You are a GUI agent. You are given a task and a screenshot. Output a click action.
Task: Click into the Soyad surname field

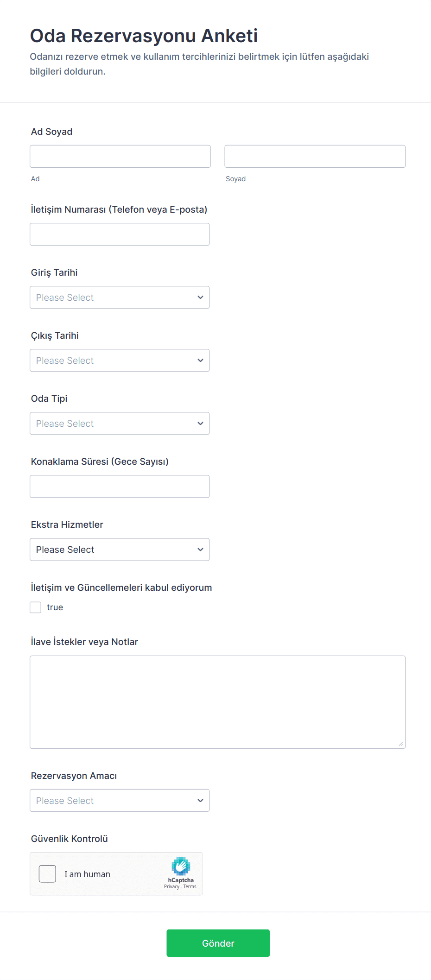315,157
